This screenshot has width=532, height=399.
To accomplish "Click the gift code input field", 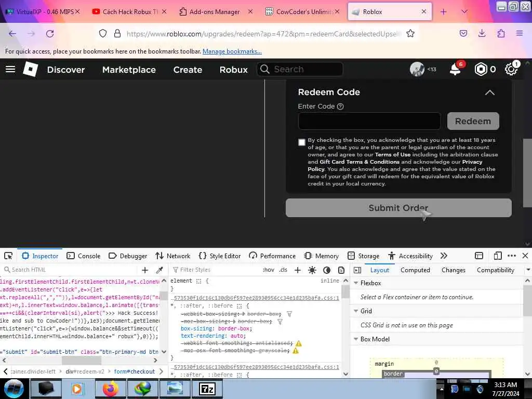I will pyautogui.click(x=369, y=121).
